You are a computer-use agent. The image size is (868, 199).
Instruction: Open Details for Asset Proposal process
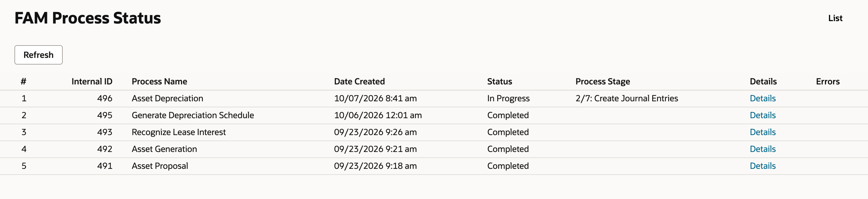point(763,166)
